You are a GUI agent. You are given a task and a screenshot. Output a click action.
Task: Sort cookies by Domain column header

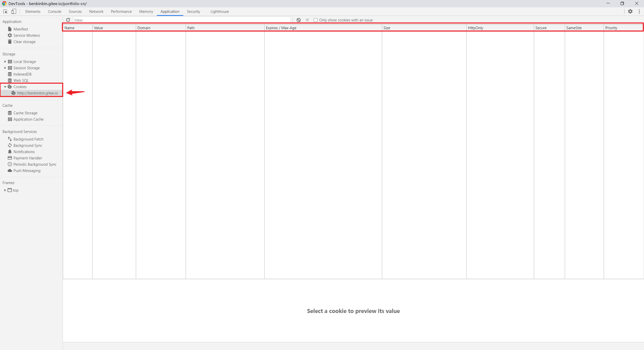point(161,28)
